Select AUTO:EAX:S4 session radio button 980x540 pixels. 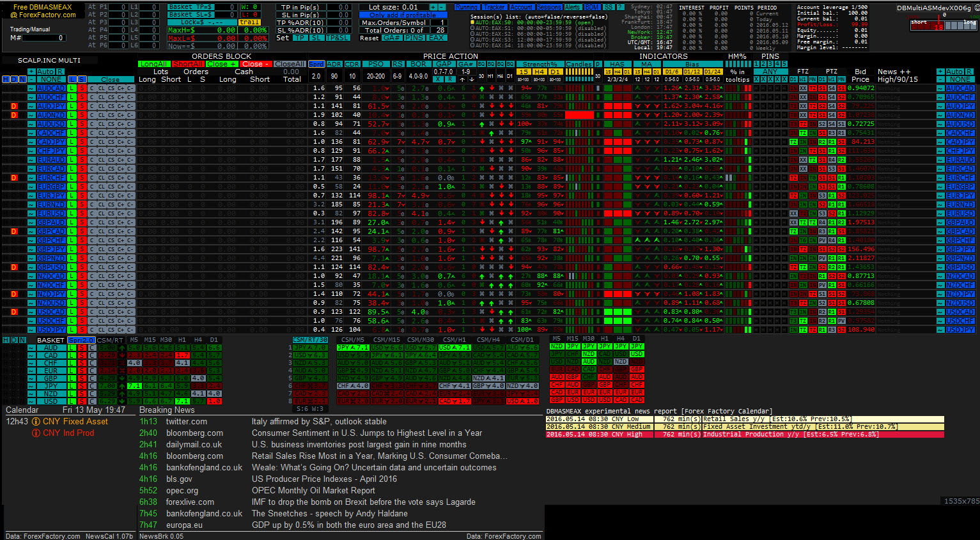click(472, 45)
